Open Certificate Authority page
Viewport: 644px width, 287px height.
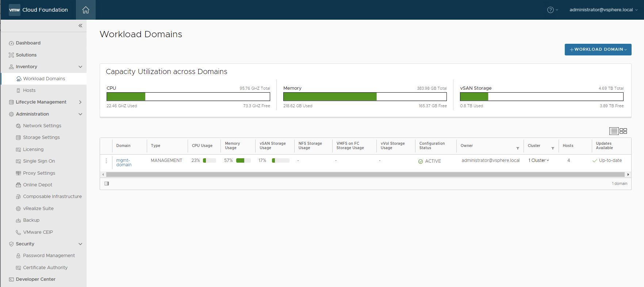(45, 268)
